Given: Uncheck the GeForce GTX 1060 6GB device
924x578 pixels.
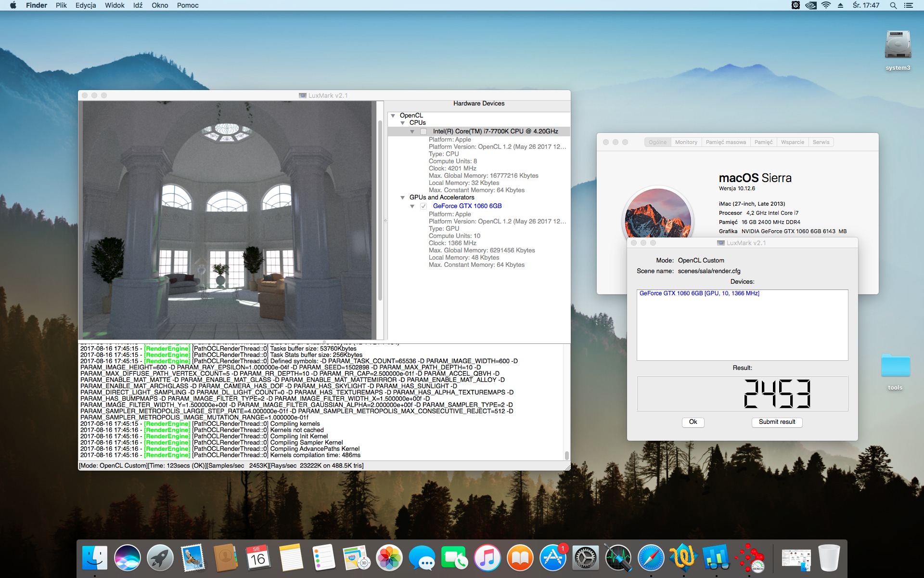Looking at the screenshot, I should (x=423, y=206).
